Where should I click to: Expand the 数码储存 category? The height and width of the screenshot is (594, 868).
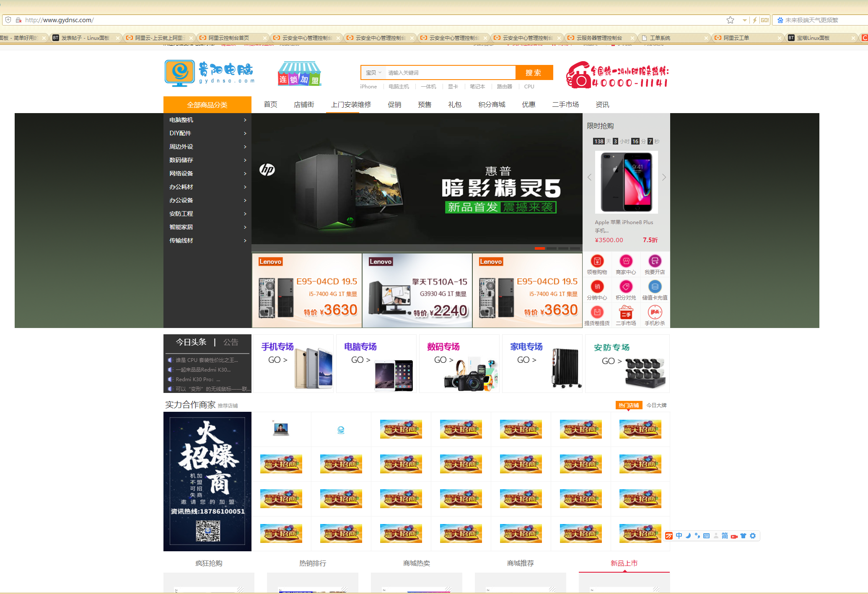coord(207,160)
